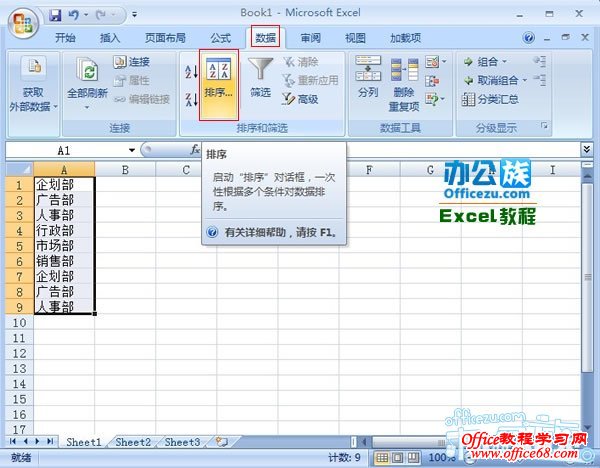Select cell containing 销售部

tap(64, 261)
